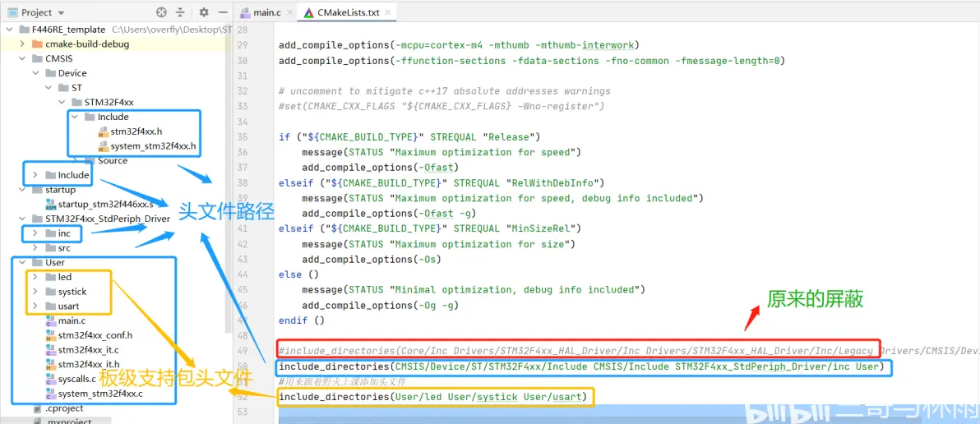Viewport: 980px width, 424px height.
Task: Expand the src folder chevron
Action: [35, 248]
